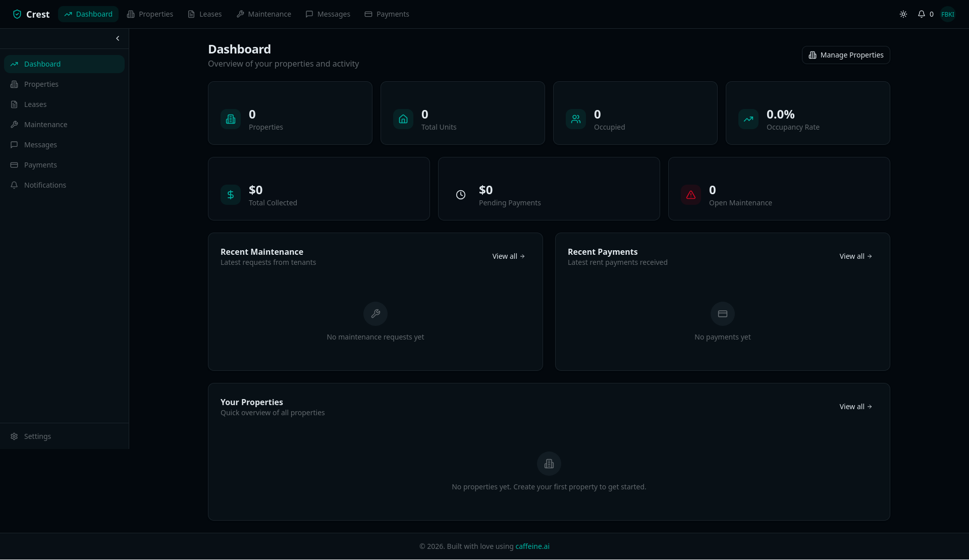The width and height of the screenshot is (969, 560).
Task: Click the Payments card icon in sidebar
Action: tap(14, 165)
